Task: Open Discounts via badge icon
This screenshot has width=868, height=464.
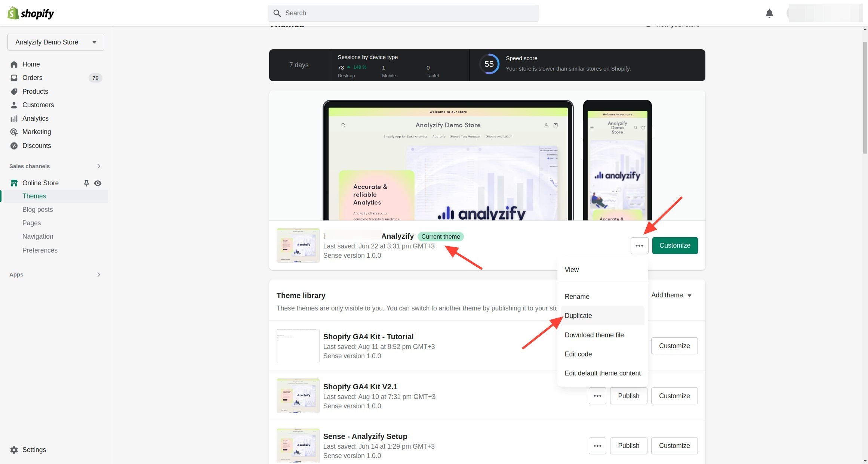Action: click(14, 146)
